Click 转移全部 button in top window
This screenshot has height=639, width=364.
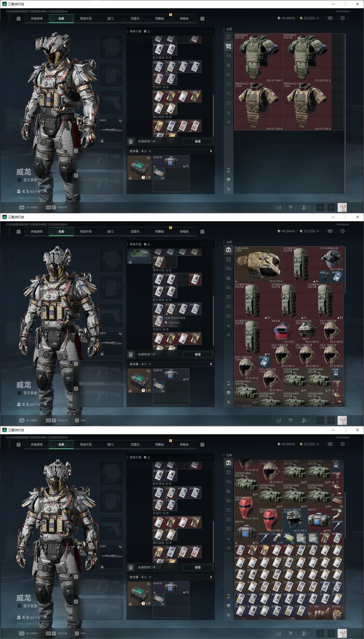click(56, 208)
